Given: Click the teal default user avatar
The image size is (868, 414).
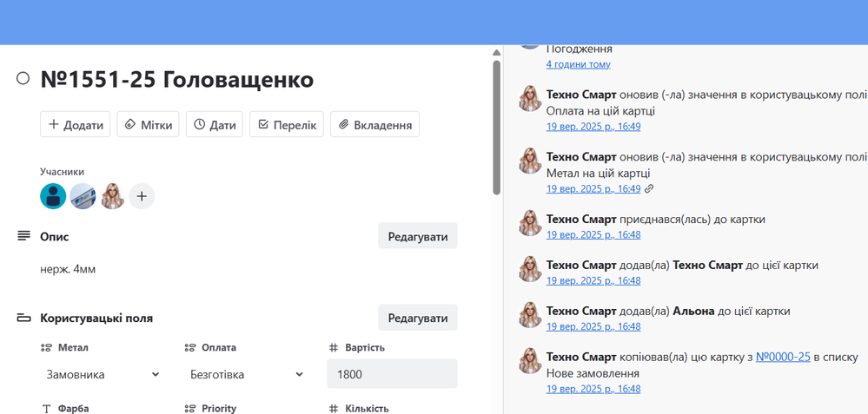Looking at the screenshot, I should [53, 196].
